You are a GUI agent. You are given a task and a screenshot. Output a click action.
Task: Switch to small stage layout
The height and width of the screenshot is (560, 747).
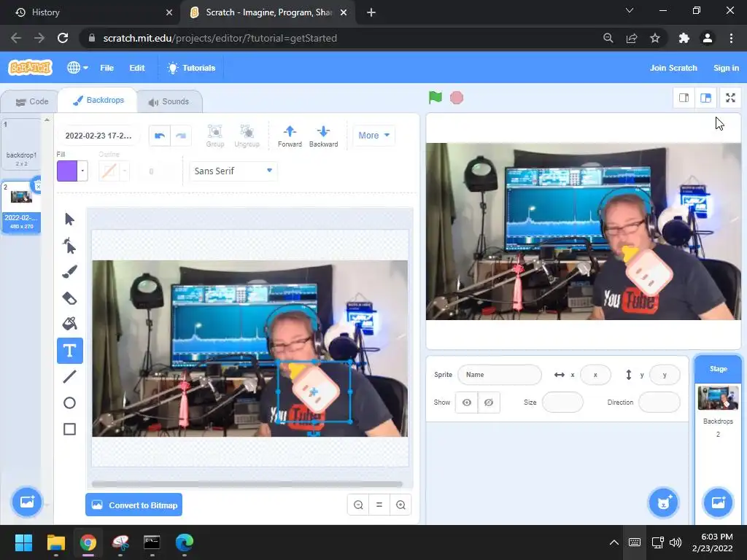(684, 98)
